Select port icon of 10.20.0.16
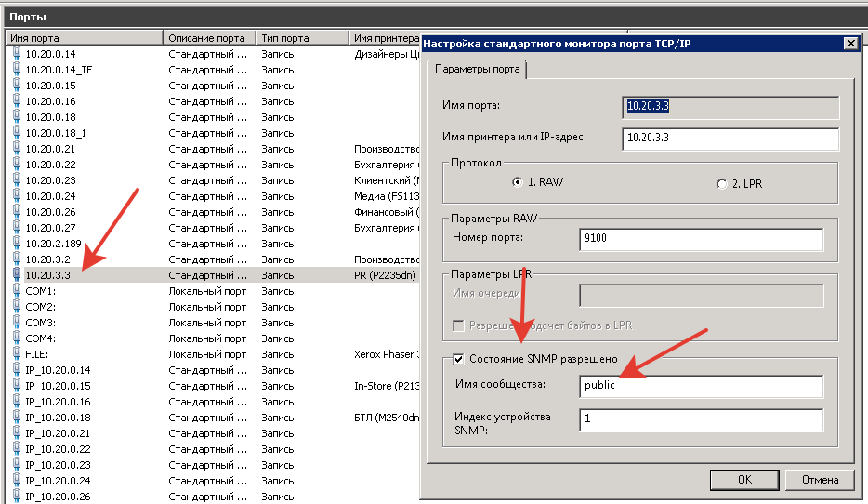Image resolution: width=868 pixels, height=504 pixels. 17,101
